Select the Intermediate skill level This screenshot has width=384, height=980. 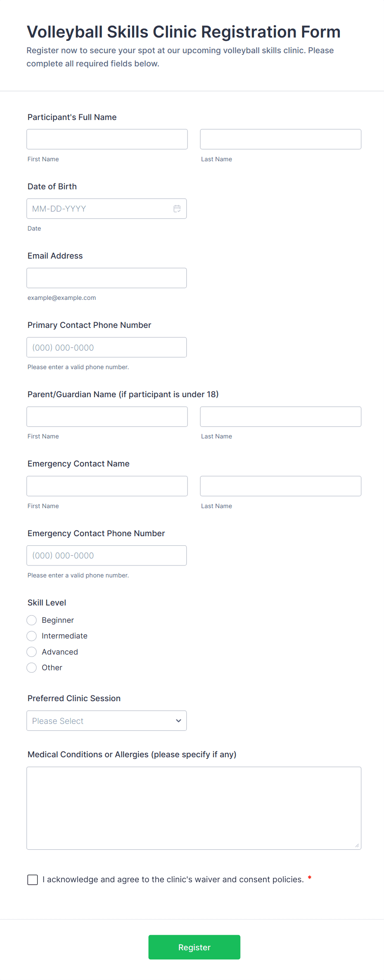[32, 636]
